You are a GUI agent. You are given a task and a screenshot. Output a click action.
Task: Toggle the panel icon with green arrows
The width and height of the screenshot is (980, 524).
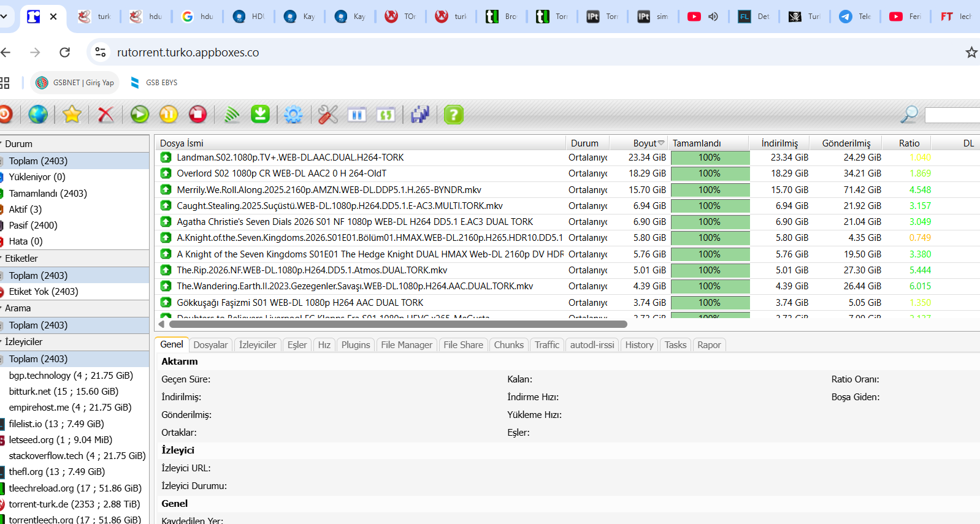pos(386,115)
